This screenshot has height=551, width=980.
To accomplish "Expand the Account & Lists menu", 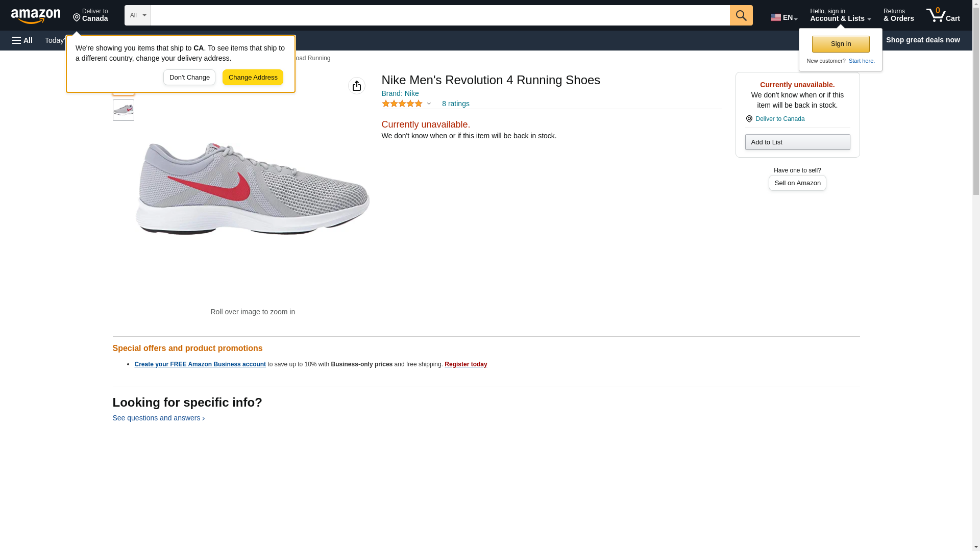I will click(x=840, y=15).
